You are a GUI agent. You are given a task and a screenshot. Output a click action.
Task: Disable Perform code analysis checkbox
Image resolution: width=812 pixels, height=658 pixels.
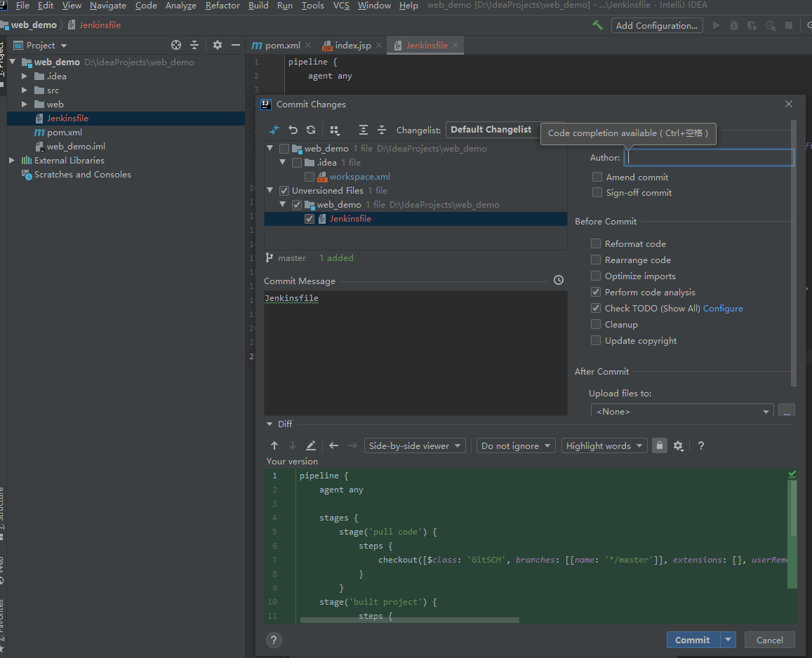pyautogui.click(x=596, y=292)
